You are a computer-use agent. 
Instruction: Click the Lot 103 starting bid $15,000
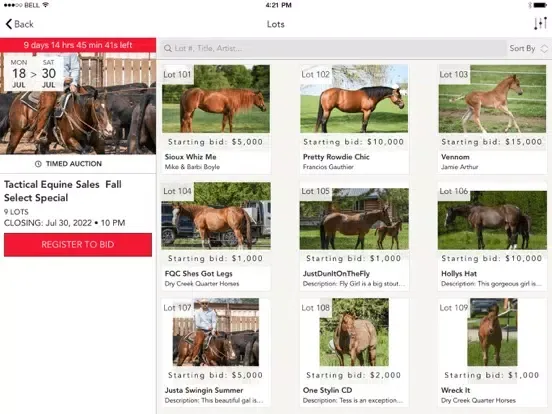492,142
